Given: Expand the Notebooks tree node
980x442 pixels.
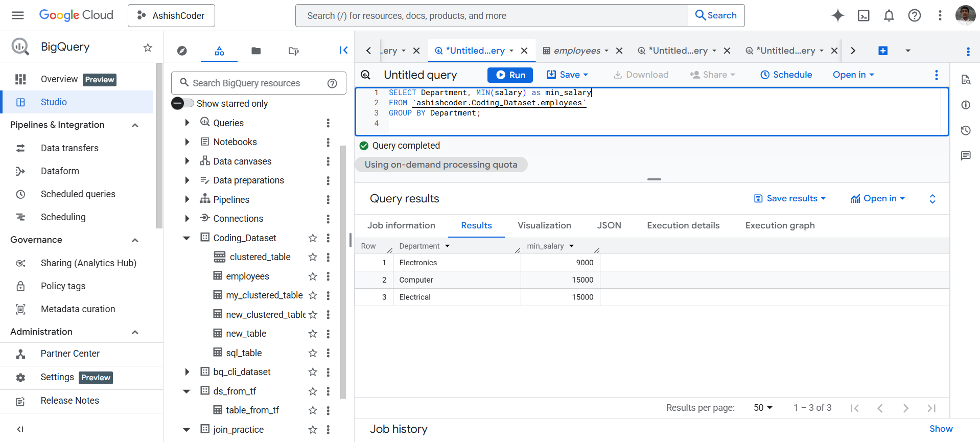Looking at the screenshot, I should 187,142.
